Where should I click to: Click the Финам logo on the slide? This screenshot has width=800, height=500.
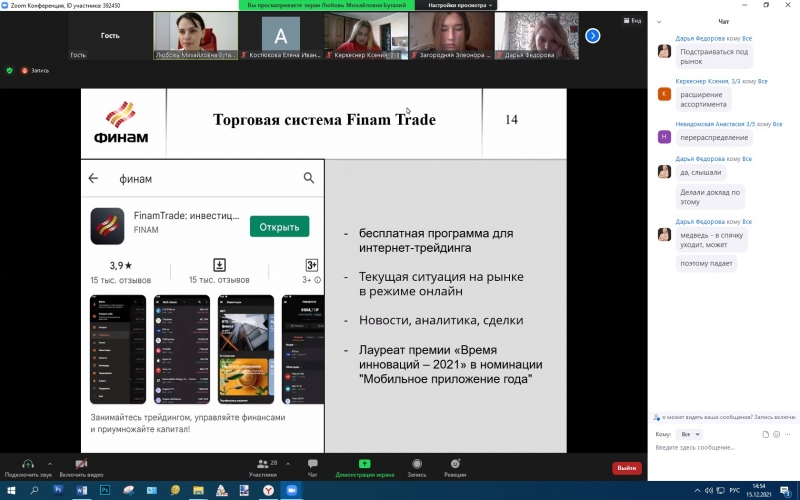click(x=121, y=122)
